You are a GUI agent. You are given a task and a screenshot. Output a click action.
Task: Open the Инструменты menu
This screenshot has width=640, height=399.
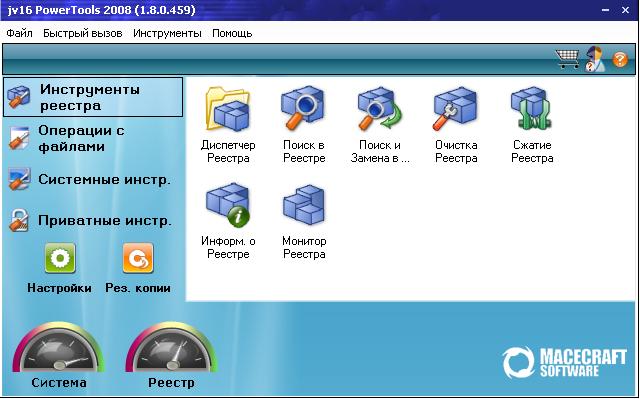tap(167, 33)
